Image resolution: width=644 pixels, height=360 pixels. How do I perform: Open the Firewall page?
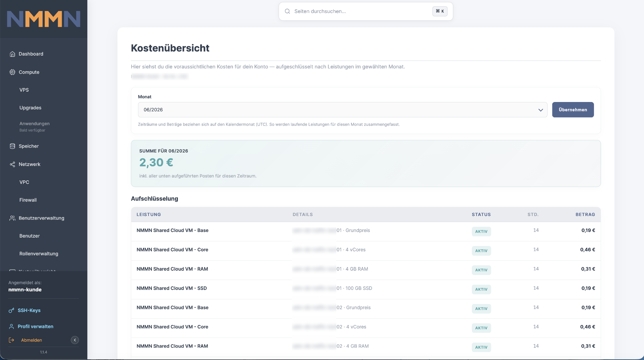click(x=28, y=200)
